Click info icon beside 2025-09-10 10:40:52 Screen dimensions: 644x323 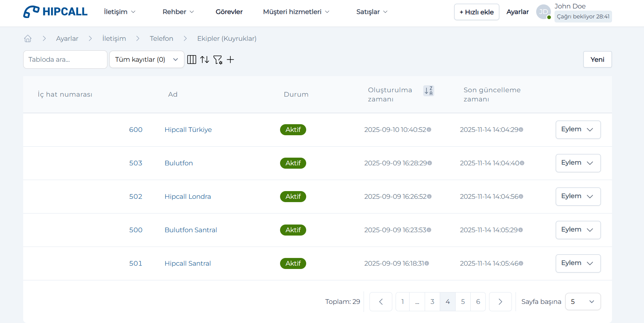[429, 130]
